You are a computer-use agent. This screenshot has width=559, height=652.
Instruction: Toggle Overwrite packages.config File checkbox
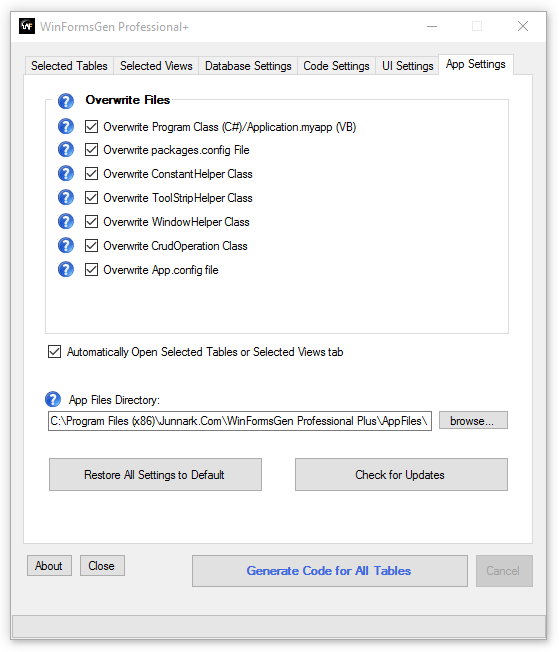[x=92, y=150]
